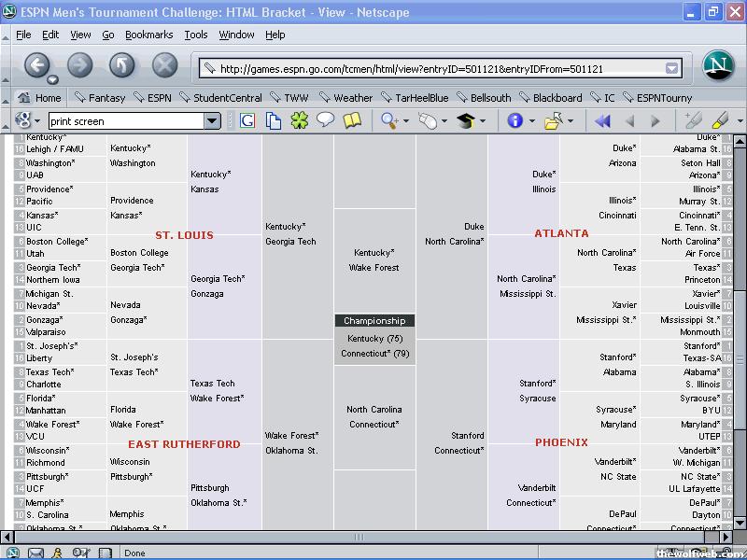Click the Stop loading button
The width and height of the screenshot is (747, 560).
point(164,65)
